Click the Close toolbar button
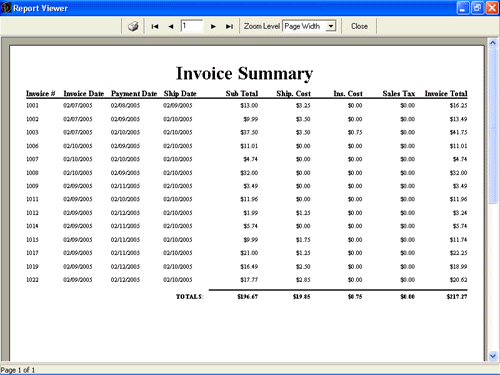500x375 pixels. (359, 26)
